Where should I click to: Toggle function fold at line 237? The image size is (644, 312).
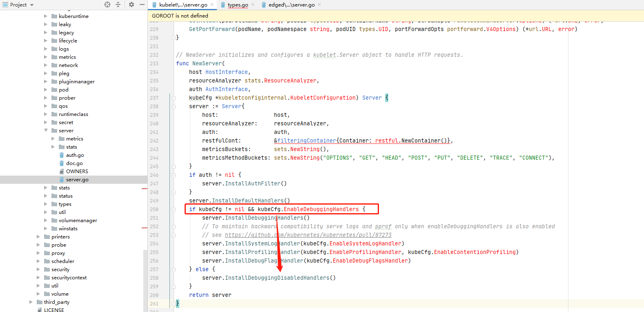coord(174,98)
